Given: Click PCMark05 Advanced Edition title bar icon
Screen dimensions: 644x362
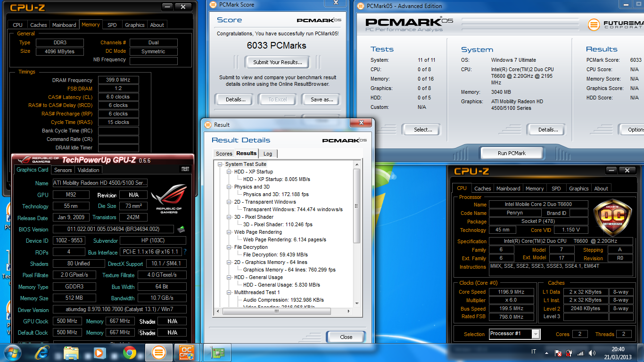Looking at the screenshot, I should (361, 6).
